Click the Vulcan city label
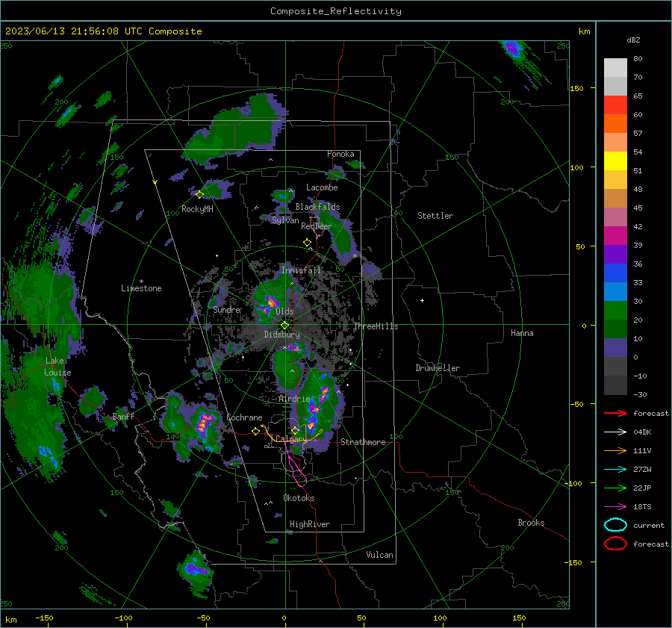 click(379, 555)
